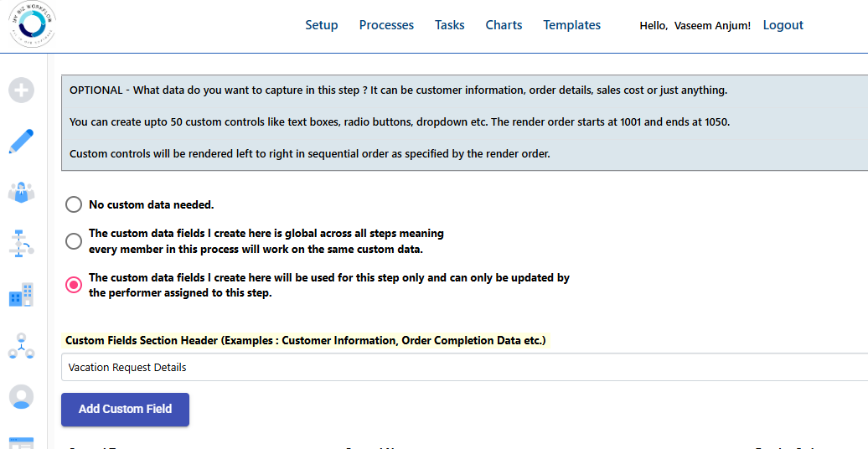The width and height of the screenshot is (868, 449).
Task: Click the Logout link
Action: [783, 25]
